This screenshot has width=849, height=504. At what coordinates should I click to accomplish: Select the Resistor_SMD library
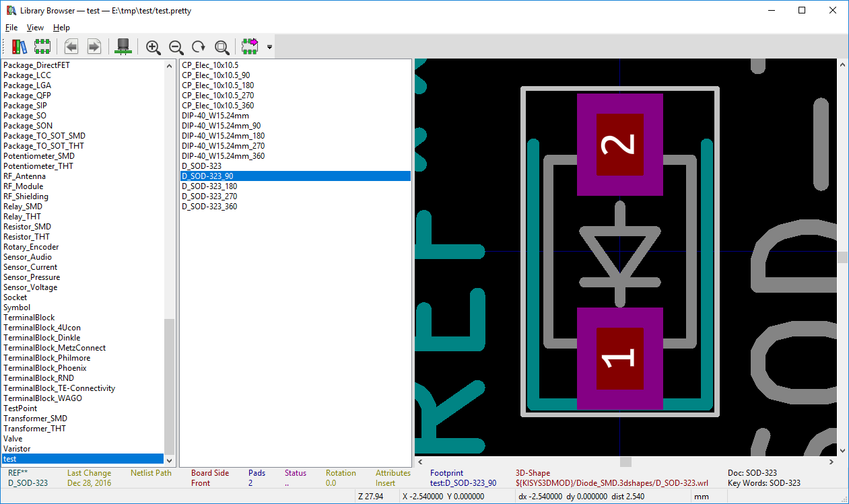click(x=27, y=227)
